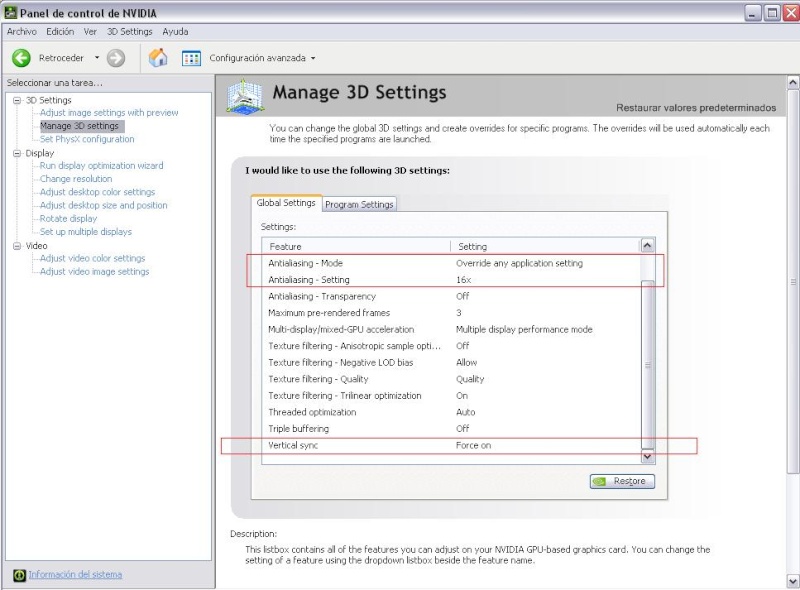Open Run display optimization wizard
800x590 pixels.
click(102, 166)
